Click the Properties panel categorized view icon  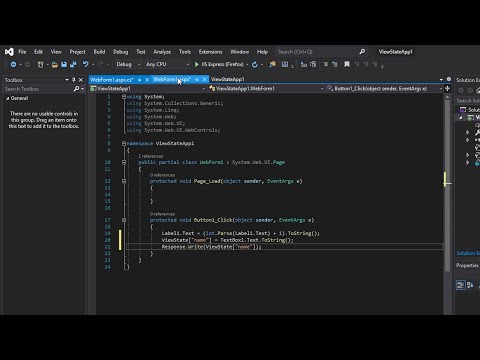point(460,285)
